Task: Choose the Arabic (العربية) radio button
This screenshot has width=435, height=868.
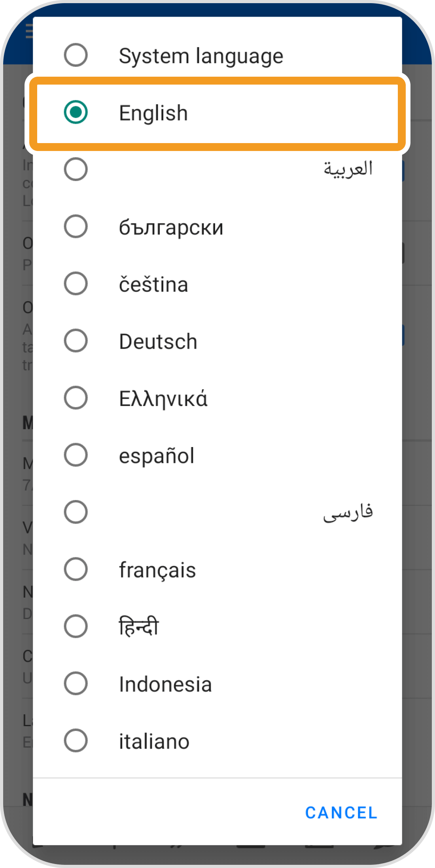Action: (76, 169)
